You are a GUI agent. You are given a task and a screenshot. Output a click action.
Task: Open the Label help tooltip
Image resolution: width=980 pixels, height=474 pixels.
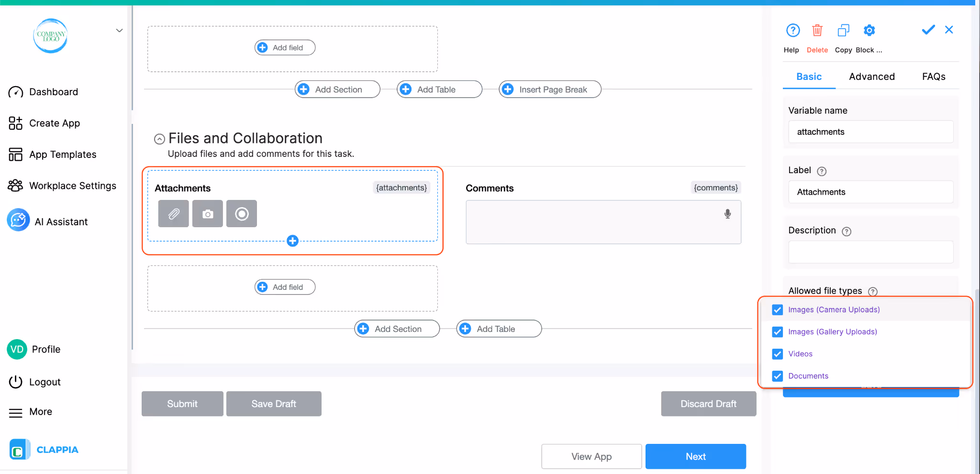point(822,171)
